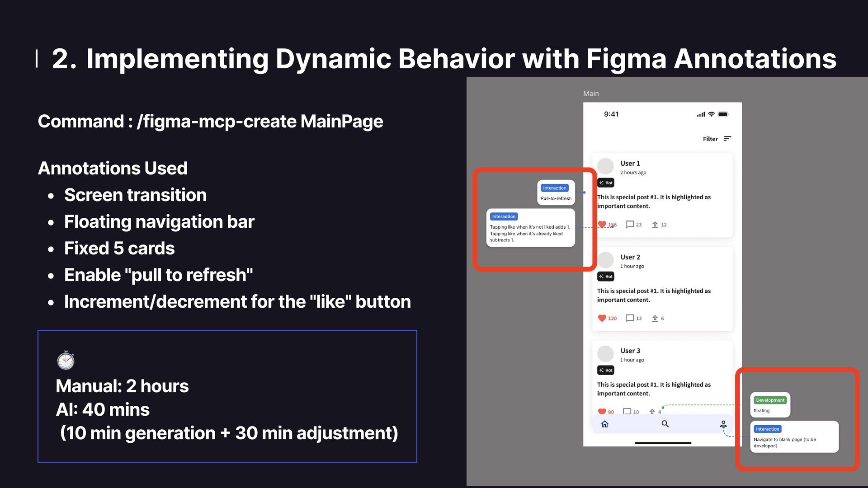The height and width of the screenshot is (488, 868).
Task: Select the green Development annotation tag
Action: point(770,400)
